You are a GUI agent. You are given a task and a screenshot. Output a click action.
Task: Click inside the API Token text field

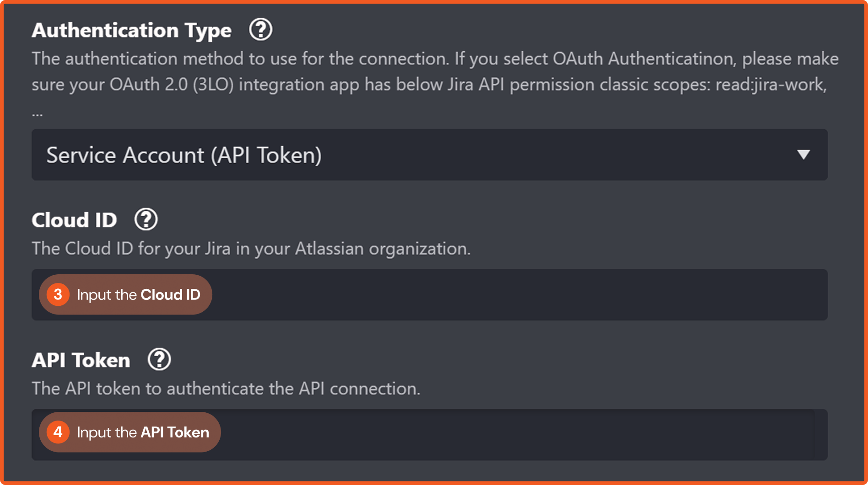coord(503,434)
